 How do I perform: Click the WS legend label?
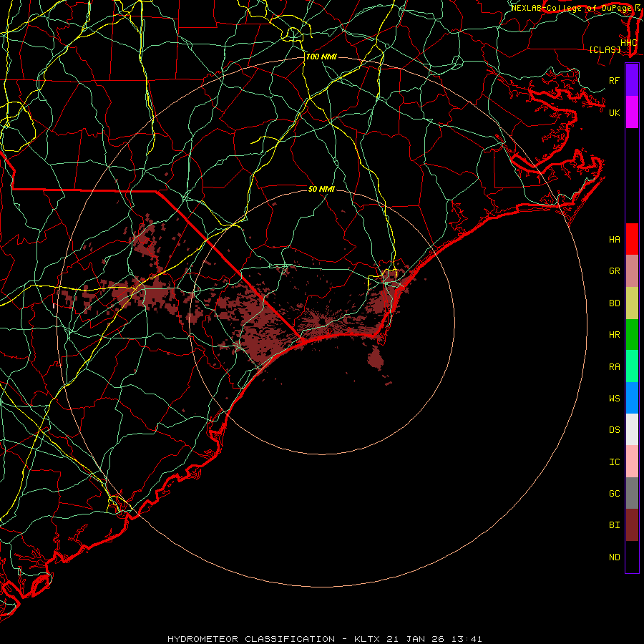pos(615,399)
